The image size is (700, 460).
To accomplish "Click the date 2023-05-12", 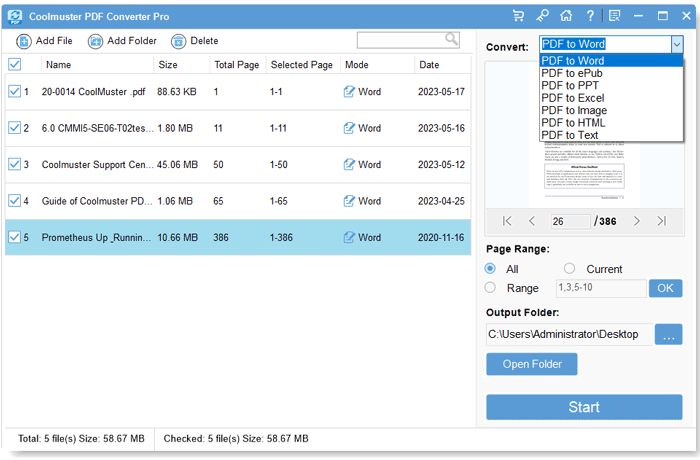I will point(441,164).
